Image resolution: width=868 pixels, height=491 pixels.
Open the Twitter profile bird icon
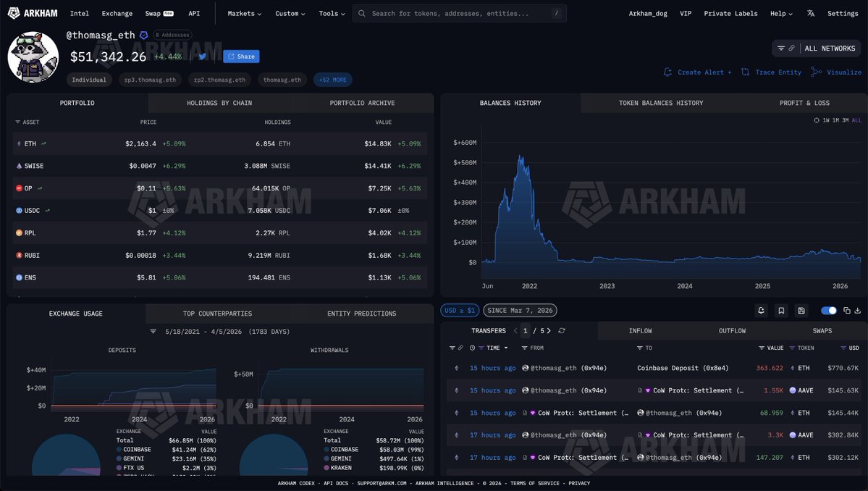click(x=203, y=56)
